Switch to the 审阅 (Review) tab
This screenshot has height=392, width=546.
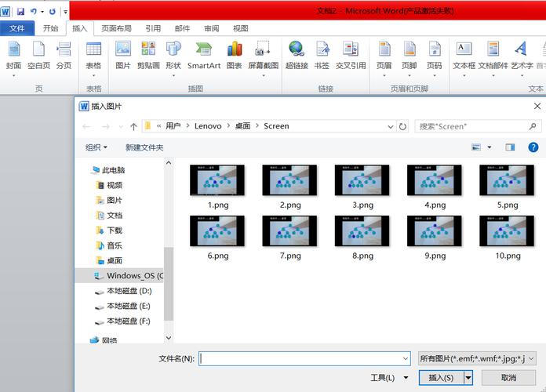click(211, 28)
